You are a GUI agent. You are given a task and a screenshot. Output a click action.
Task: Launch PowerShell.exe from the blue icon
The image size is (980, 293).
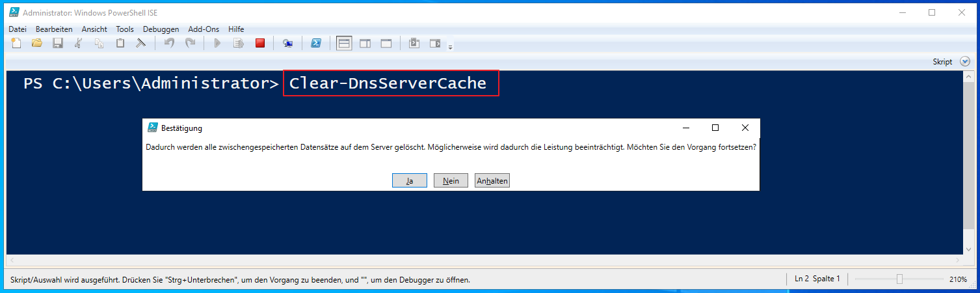[315, 44]
